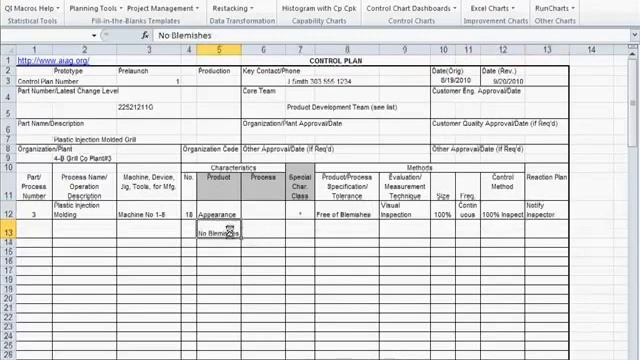This screenshot has width=640, height=360.
Task: Open the www.aiag.org hyperlink
Action: [x=53, y=60]
